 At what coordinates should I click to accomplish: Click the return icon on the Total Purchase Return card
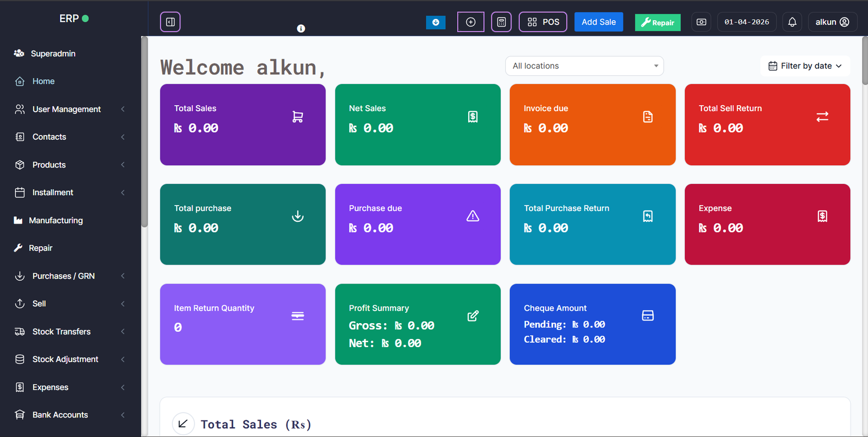click(x=648, y=216)
